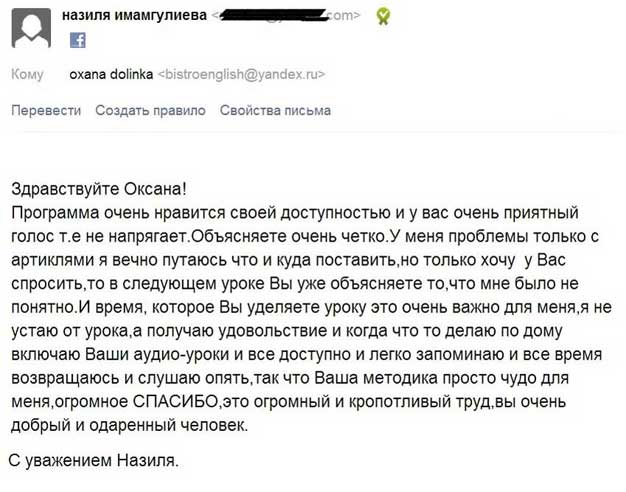Click sender name "назиля имамгулиева"
The width and height of the screenshot is (626, 492).
[135, 15]
